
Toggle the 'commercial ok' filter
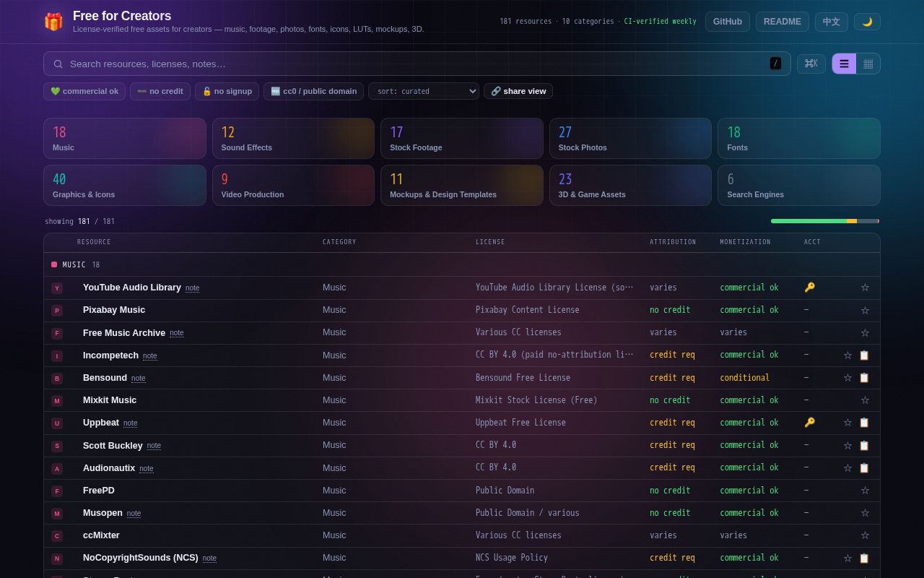coord(84,91)
